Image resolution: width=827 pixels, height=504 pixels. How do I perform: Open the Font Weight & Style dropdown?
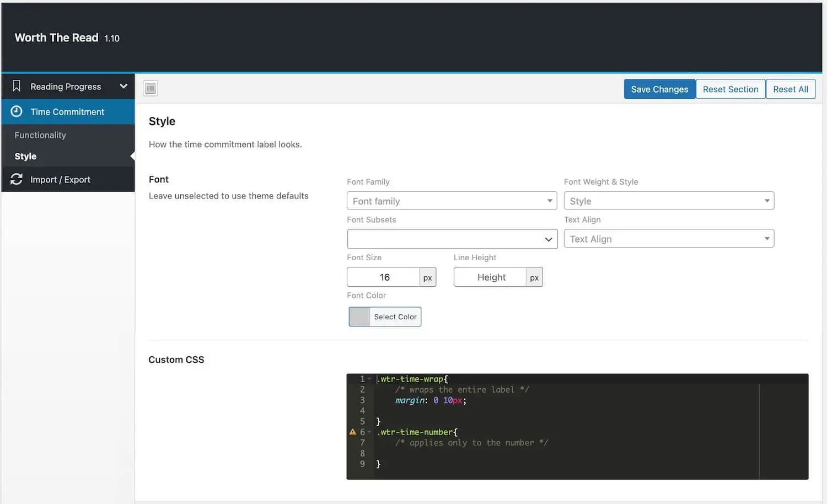(x=669, y=201)
